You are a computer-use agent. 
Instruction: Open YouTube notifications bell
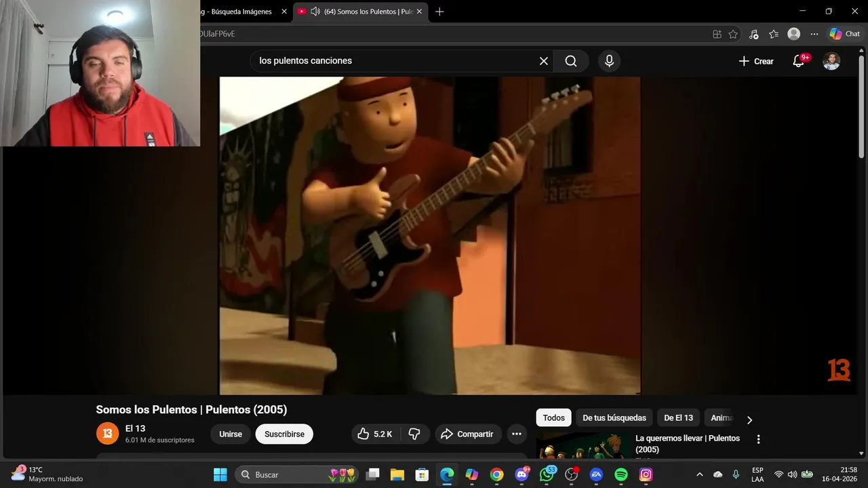pyautogui.click(x=799, y=61)
